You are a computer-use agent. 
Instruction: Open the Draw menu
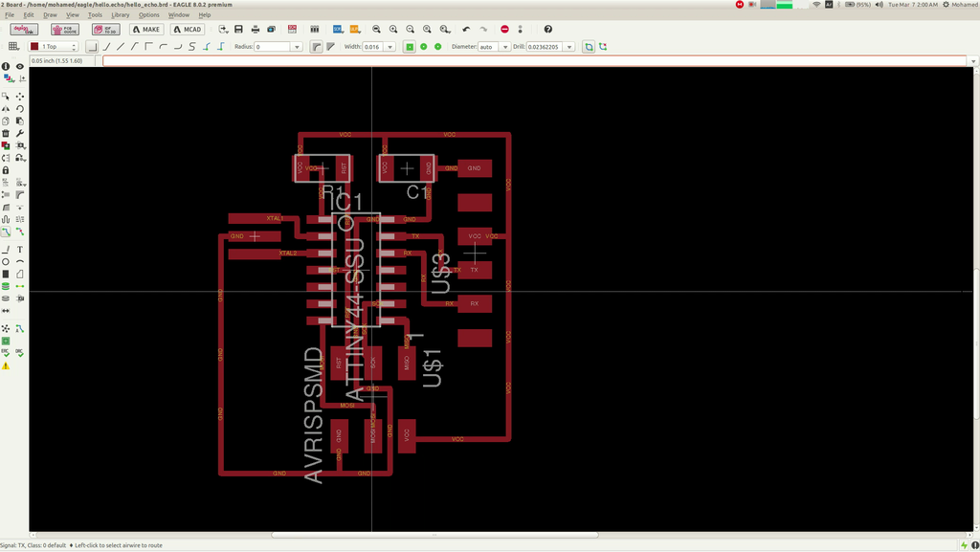50,15
